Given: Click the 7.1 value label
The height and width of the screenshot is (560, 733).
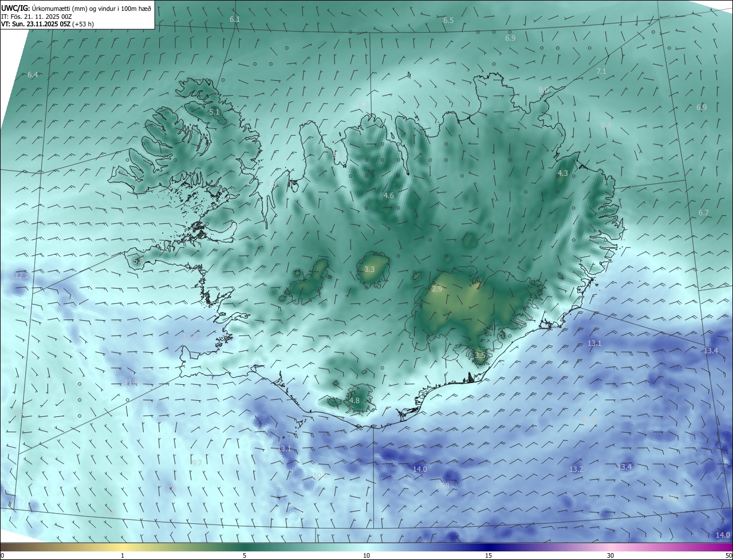Looking at the screenshot, I should point(601,72).
